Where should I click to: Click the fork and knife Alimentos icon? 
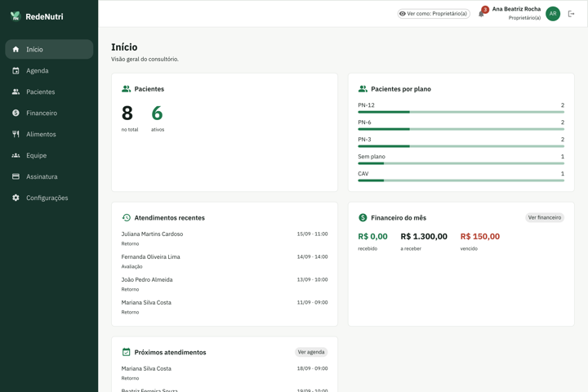pyautogui.click(x=16, y=134)
